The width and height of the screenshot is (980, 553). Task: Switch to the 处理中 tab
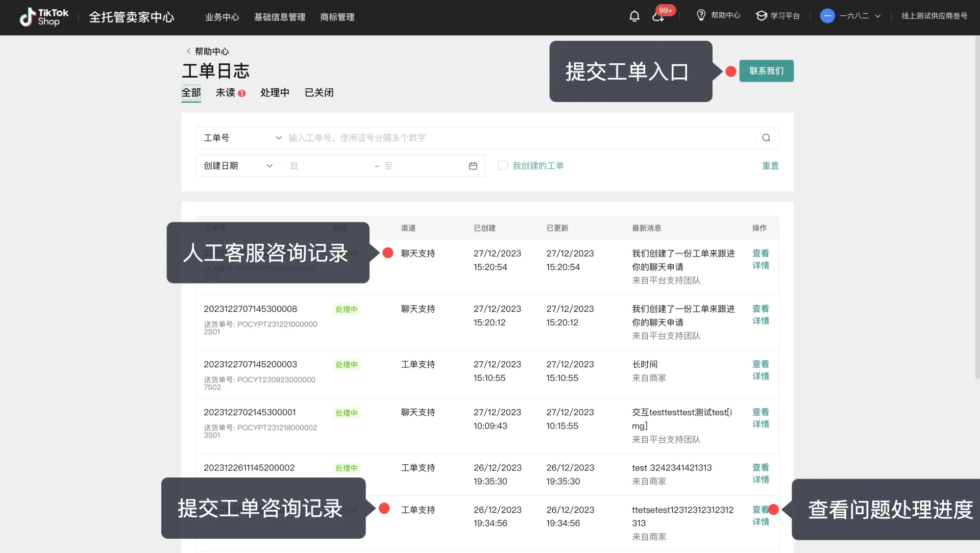(x=275, y=92)
